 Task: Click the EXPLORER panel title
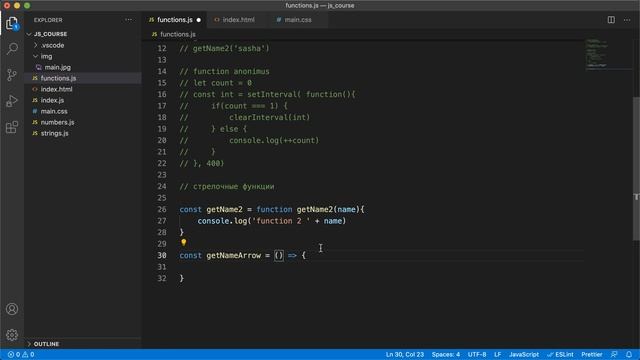(48, 20)
